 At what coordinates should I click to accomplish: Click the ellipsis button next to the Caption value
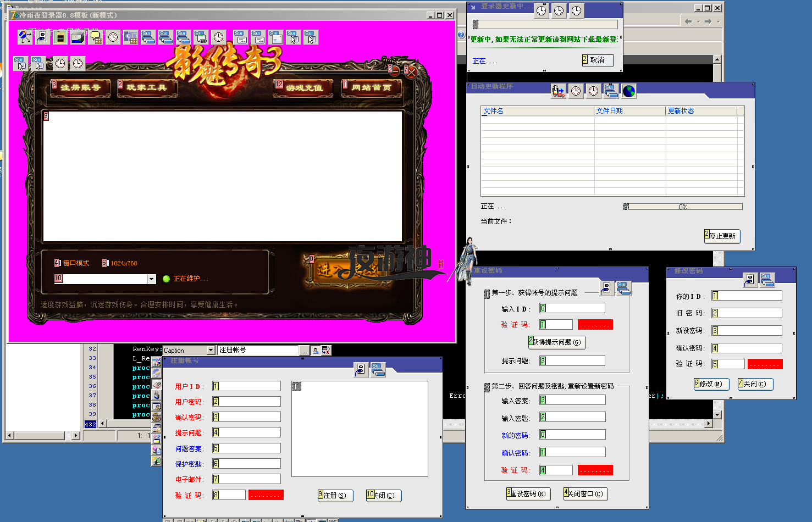coord(305,351)
